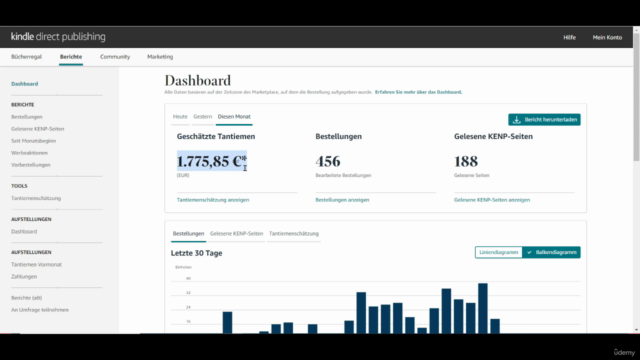Open Zahlungen in the sidebar
Viewport: 640px width, 360px height.
(24, 276)
